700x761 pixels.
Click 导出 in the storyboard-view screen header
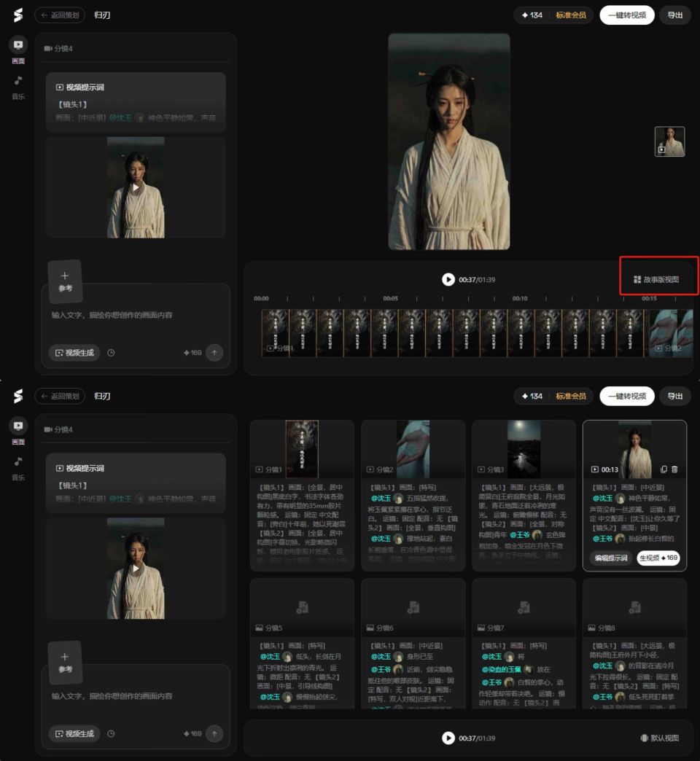click(674, 396)
